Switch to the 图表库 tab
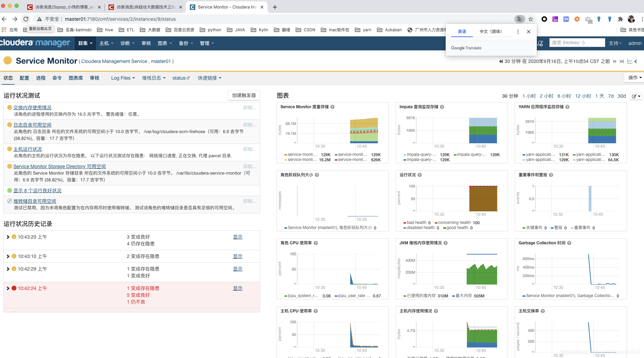 76,78
